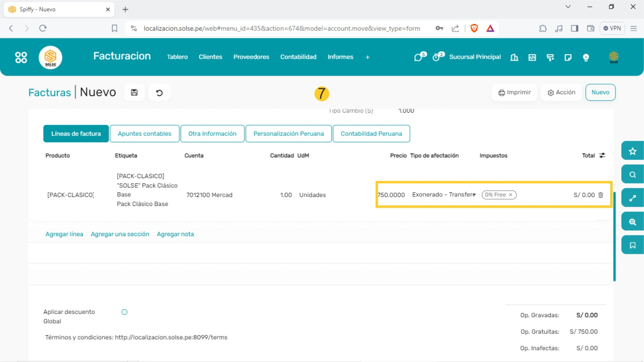
Task: Click the Agregar línea link
Action: [64, 234]
